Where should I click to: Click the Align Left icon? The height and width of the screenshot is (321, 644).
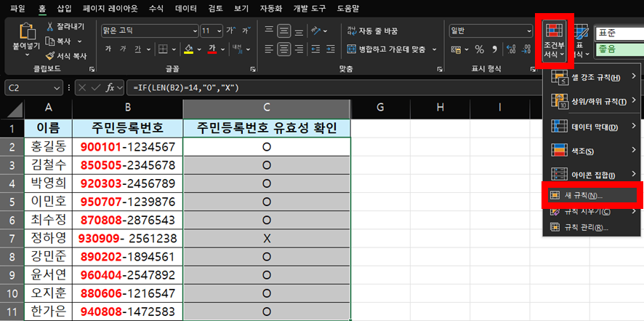(x=269, y=49)
